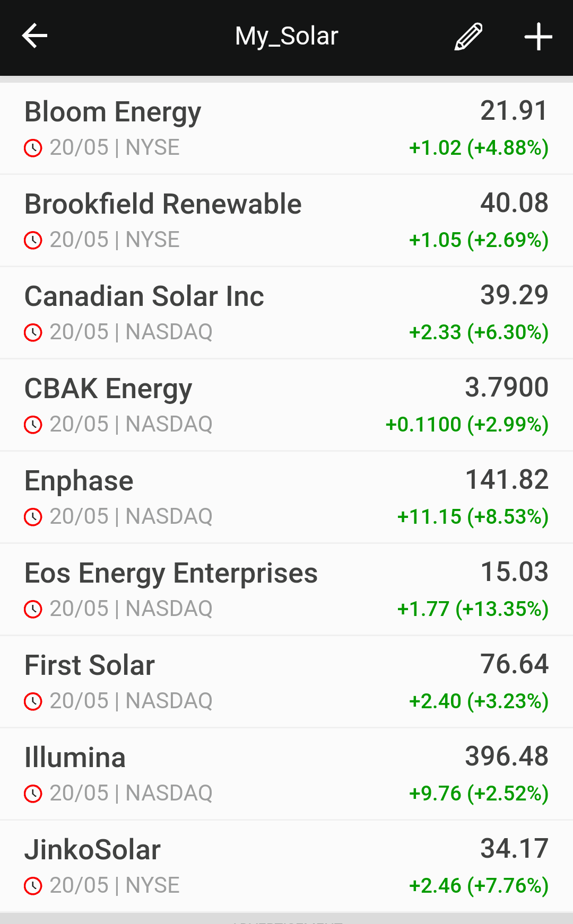
Task: Tap the clock icon under Illumina
Action: coord(33,794)
